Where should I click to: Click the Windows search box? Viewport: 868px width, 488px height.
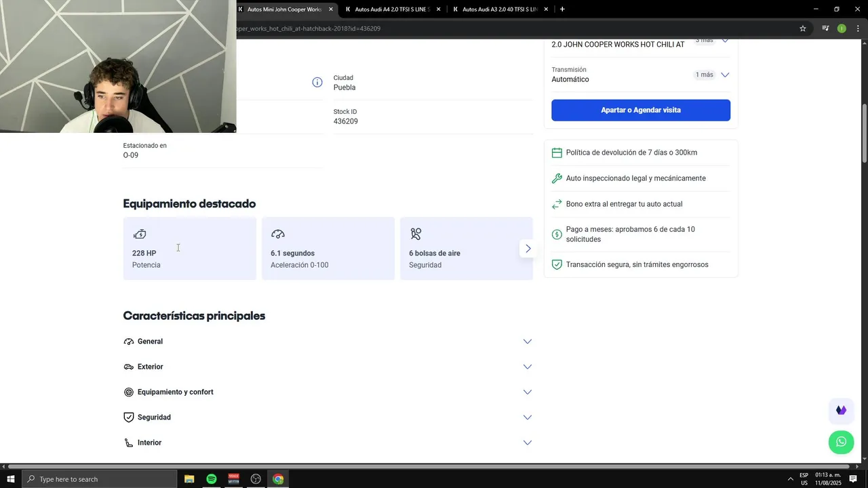point(99,479)
